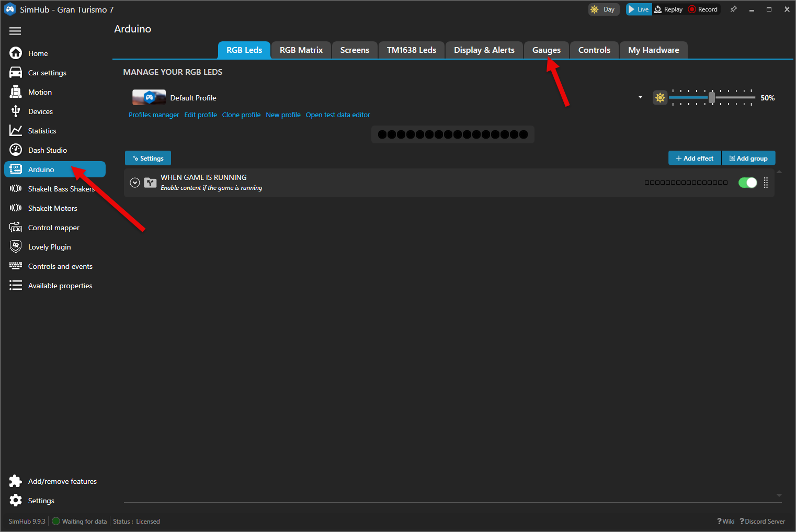Switch to Replay mode

(x=668, y=9)
